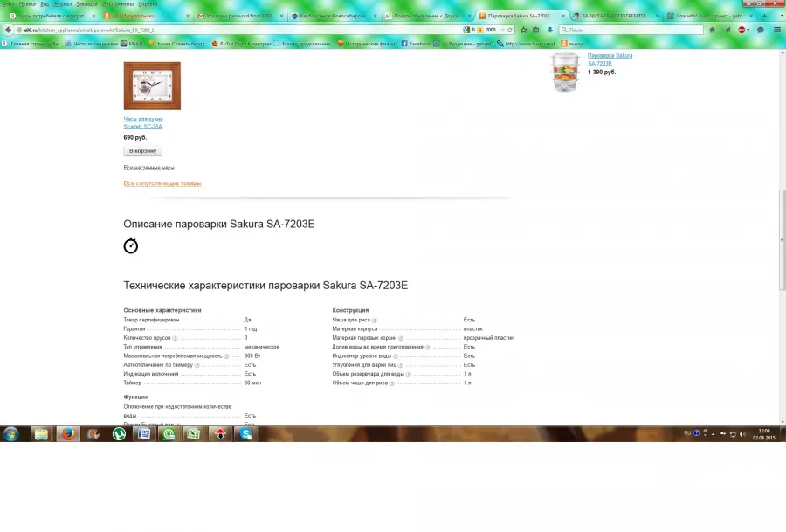The width and height of the screenshot is (786, 532).
Task: Open Windows Explorer from the taskbar
Action: [41, 433]
